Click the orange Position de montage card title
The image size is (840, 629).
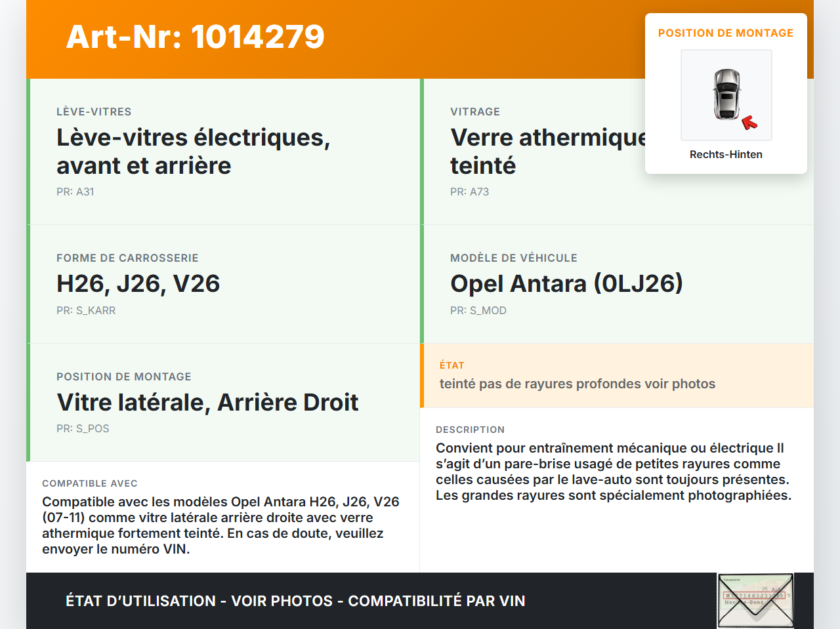725,33
